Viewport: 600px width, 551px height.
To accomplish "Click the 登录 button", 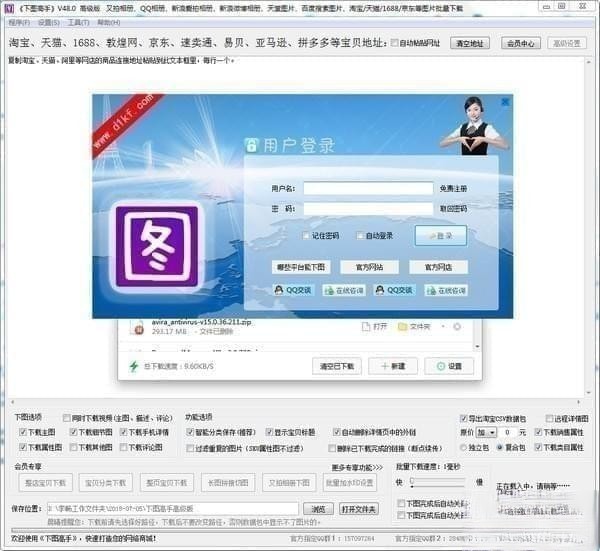I will click(x=441, y=236).
